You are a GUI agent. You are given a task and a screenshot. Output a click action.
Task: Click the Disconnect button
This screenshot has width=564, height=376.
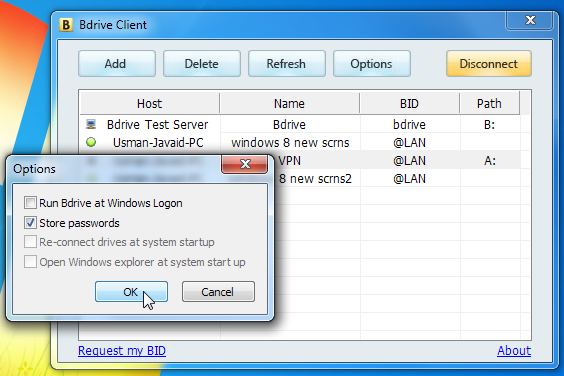[x=488, y=64]
